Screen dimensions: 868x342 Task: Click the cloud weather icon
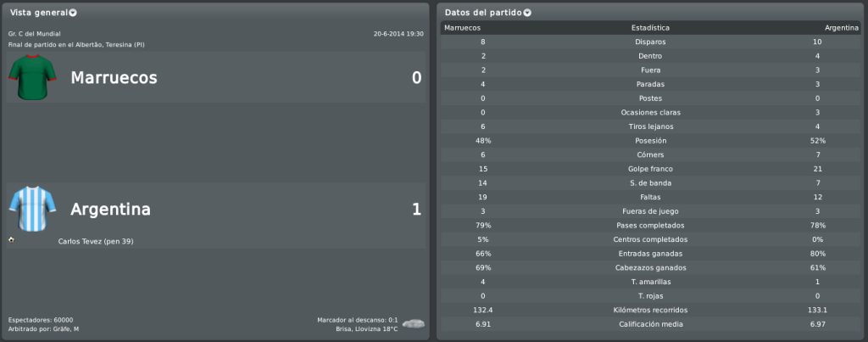point(414,323)
